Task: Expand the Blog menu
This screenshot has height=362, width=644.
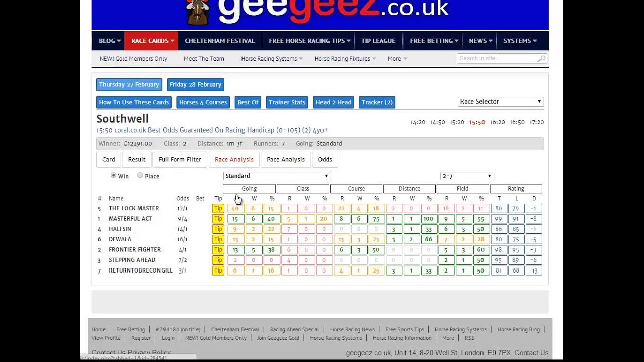Action: coord(110,41)
